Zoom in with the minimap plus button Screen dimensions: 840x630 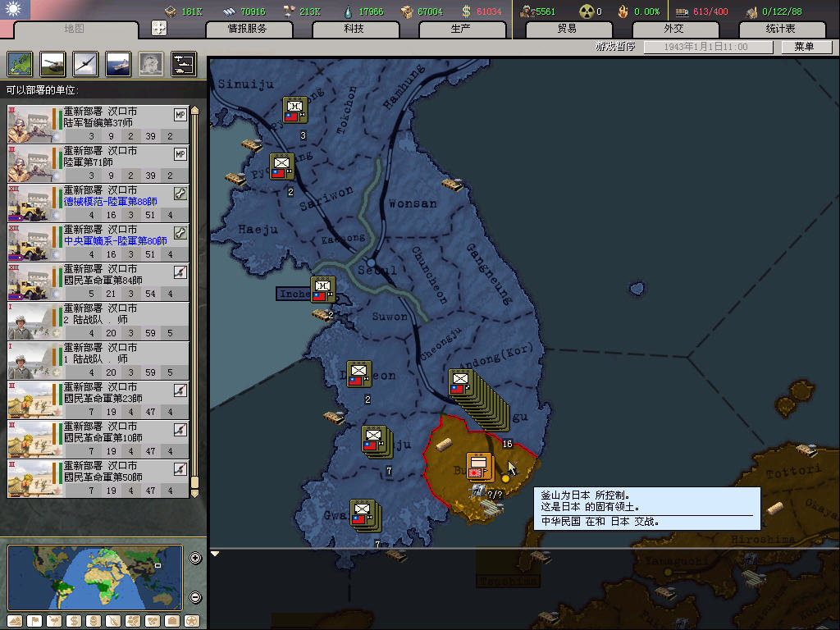(x=195, y=559)
